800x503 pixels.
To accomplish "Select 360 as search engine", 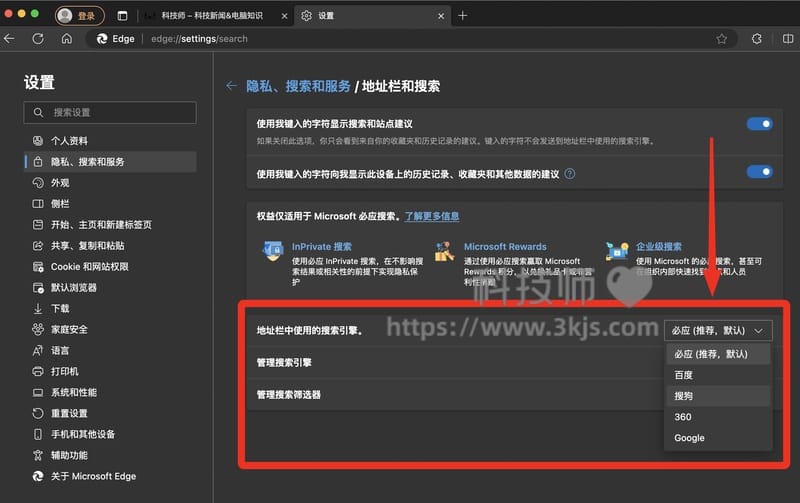I will tap(718, 417).
